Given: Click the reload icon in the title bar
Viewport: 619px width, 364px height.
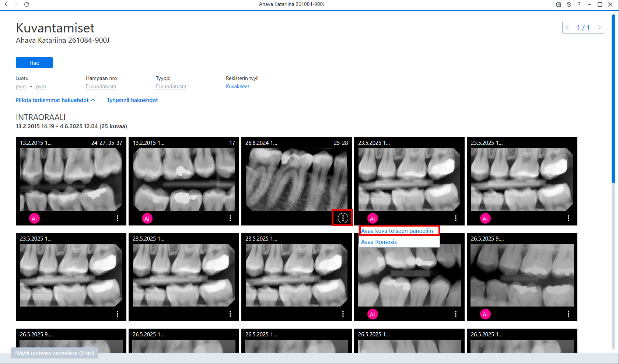Looking at the screenshot, I should [27, 4].
